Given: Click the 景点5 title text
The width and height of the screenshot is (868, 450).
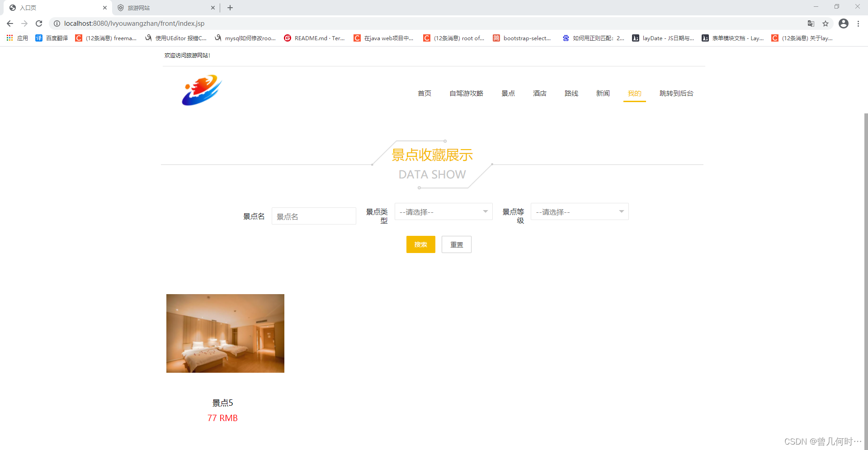Looking at the screenshot, I should pos(223,403).
